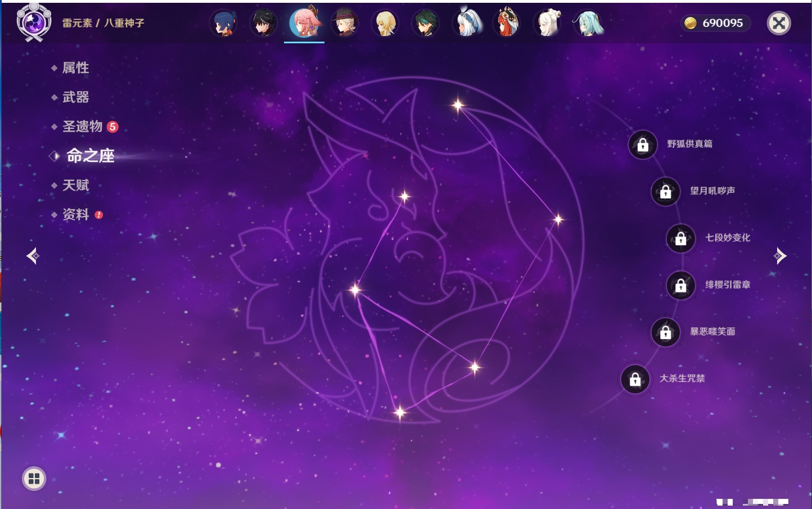Open the locked 野狐供真篇 constellation node

click(x=643, y=145)
